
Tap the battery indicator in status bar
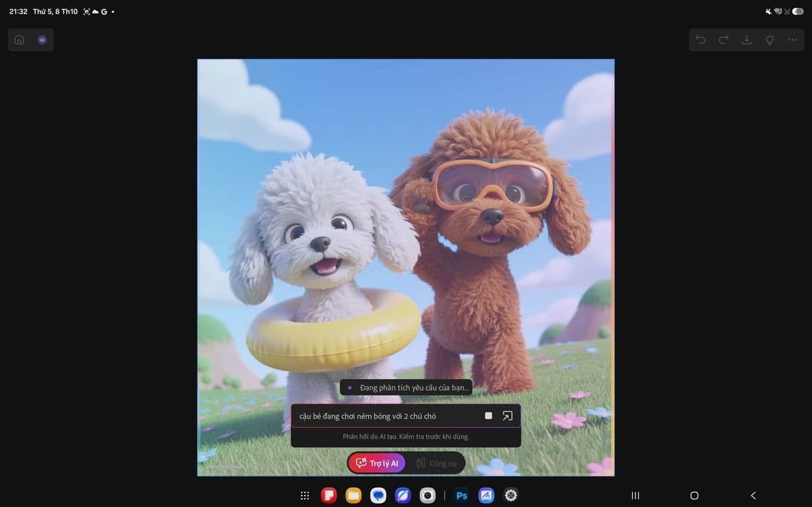[x=798, y=12]
